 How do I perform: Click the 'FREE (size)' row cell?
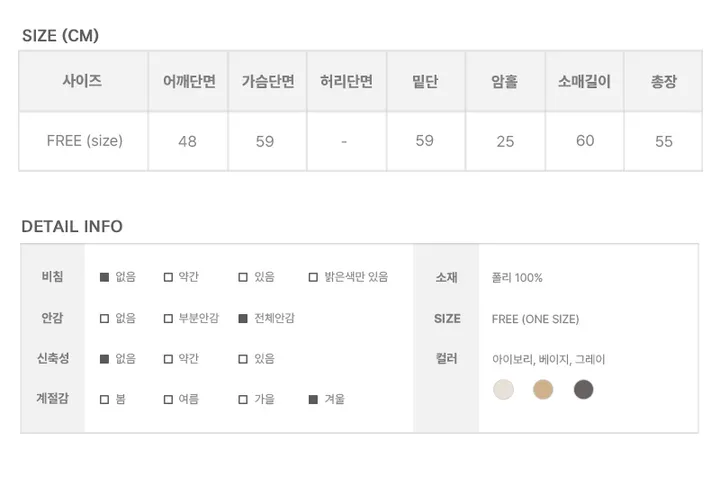(84, 141)
